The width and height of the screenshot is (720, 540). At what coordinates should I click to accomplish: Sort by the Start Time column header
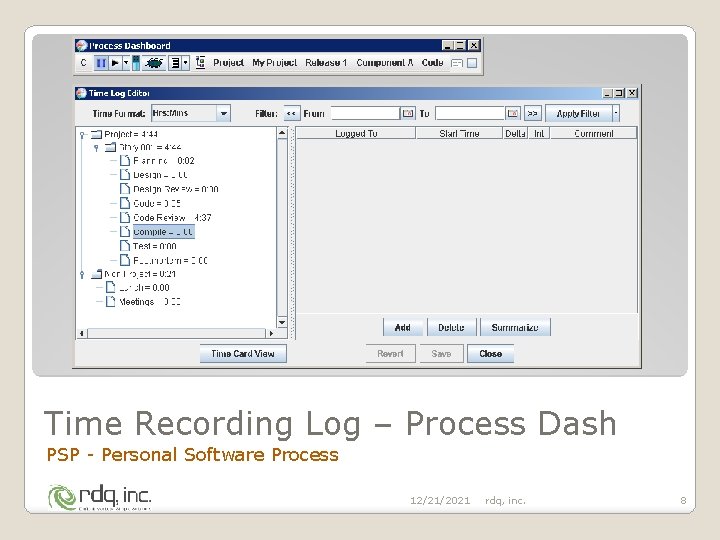pos(459,133)
